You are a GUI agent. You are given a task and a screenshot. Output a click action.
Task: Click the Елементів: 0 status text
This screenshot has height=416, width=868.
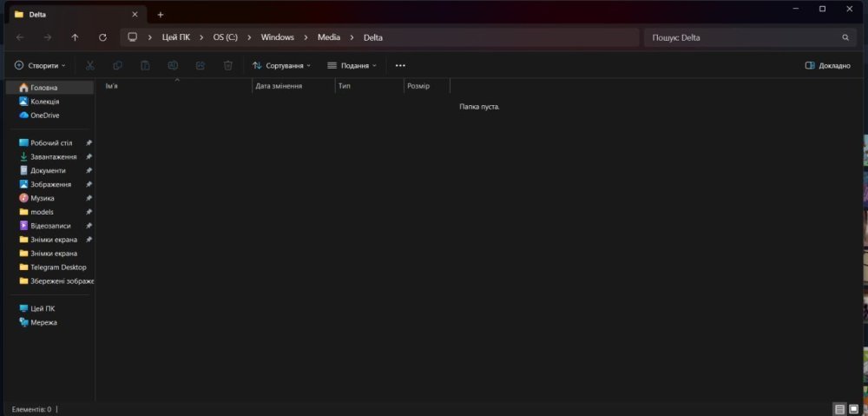tap(31, 409)
